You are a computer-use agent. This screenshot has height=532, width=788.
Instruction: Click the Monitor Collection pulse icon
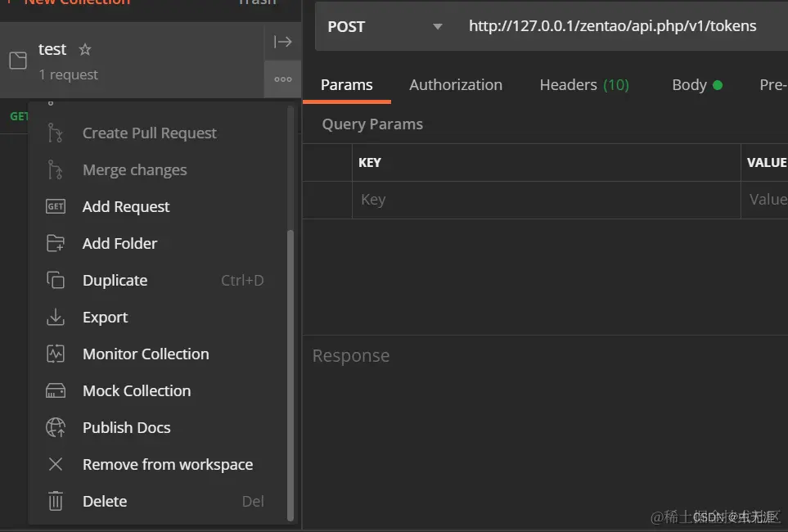point(56,354)
